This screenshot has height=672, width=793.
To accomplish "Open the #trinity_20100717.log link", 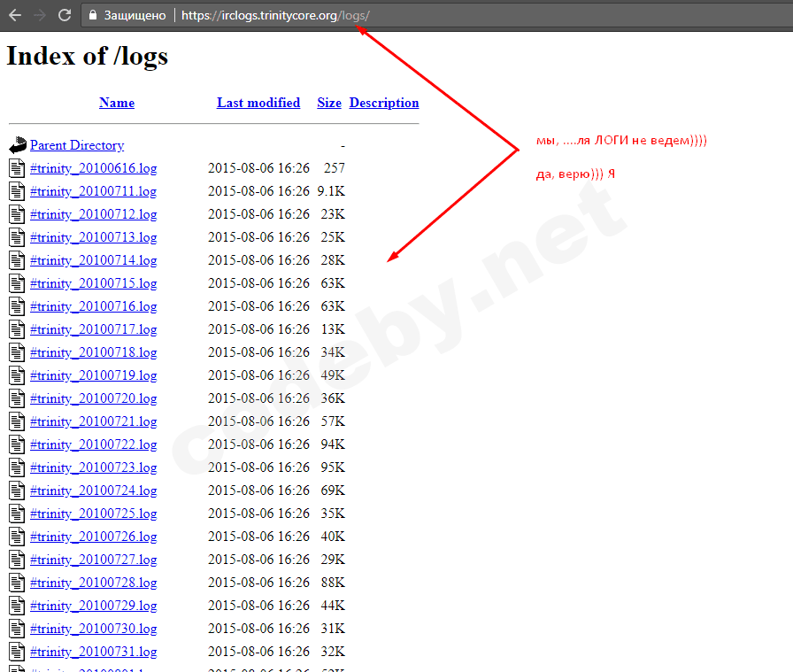I will click(94, 329).
